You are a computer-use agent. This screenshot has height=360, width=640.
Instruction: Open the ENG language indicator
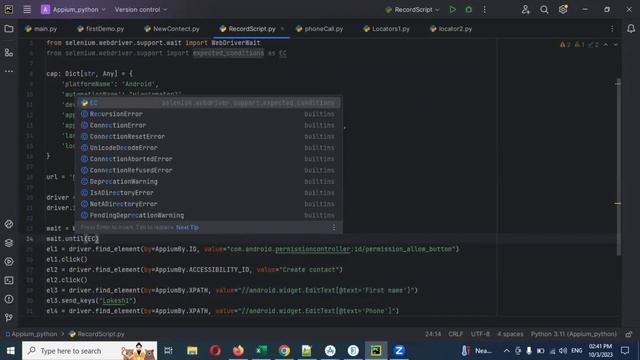coord(576,351)
